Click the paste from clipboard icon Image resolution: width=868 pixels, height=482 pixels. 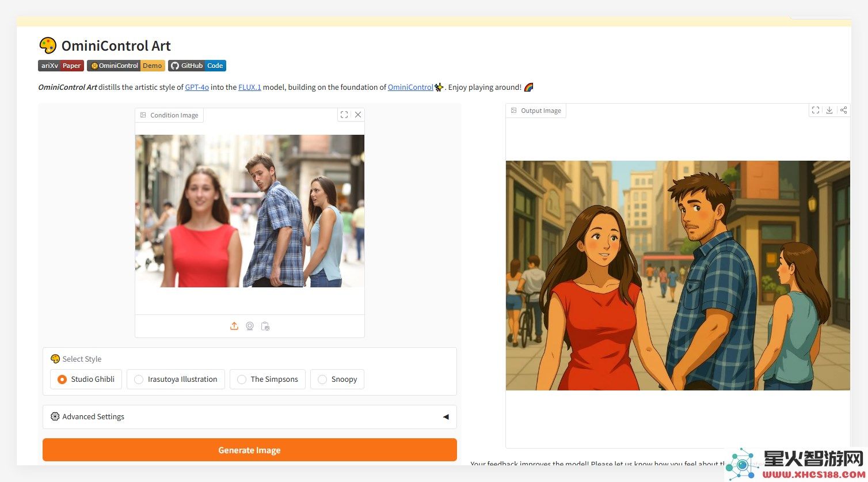[265, 326]
